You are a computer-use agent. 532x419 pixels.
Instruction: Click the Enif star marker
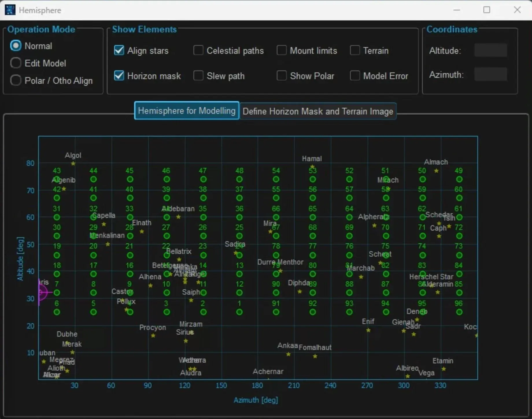[x=368, y=330]
